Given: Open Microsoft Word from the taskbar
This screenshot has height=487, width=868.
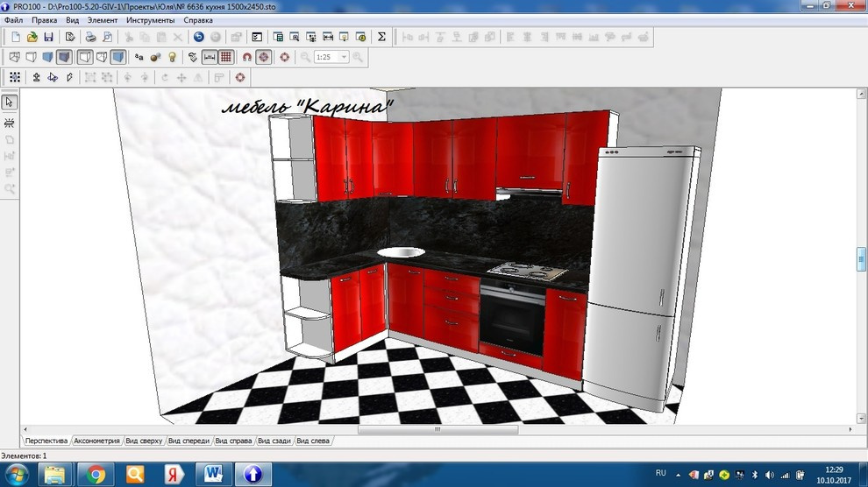Looking at the screenshot, I should point(213,474).
